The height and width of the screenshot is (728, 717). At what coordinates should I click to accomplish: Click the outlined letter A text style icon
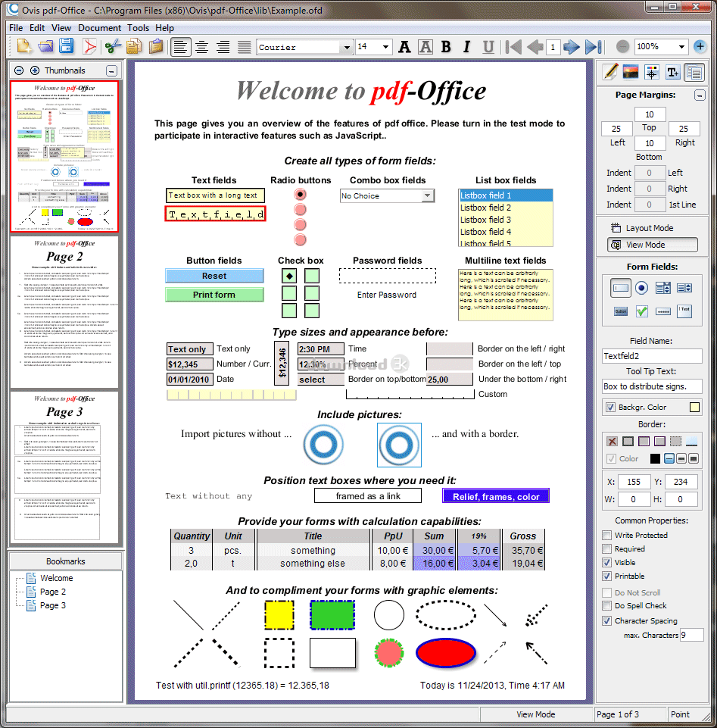click(426, 47)
